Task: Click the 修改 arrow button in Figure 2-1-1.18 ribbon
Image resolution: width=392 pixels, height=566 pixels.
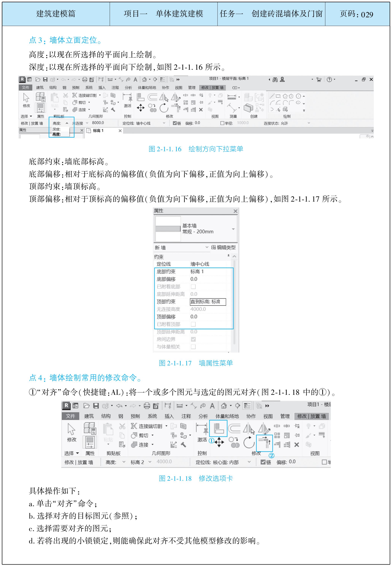Action: [71, 433]
